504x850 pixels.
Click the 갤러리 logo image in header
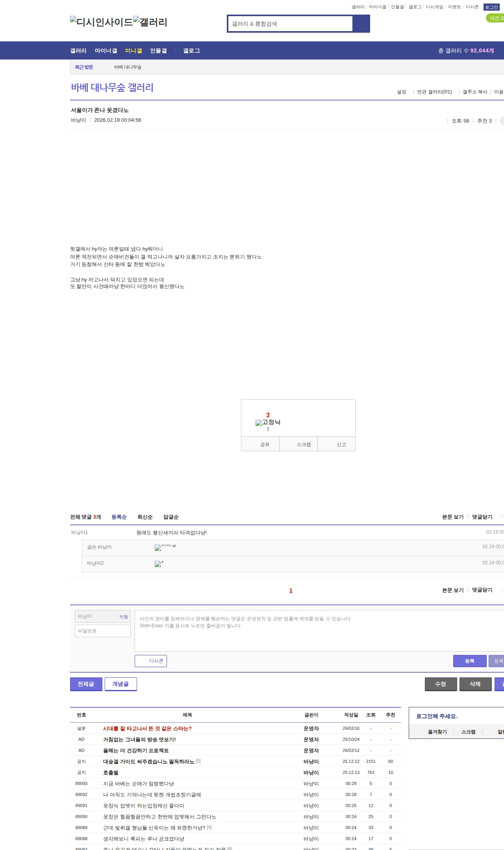(150, 22)
